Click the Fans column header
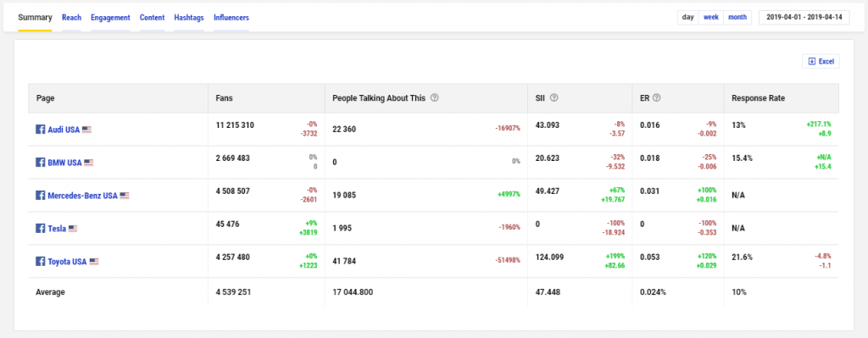 coord(224,98)
